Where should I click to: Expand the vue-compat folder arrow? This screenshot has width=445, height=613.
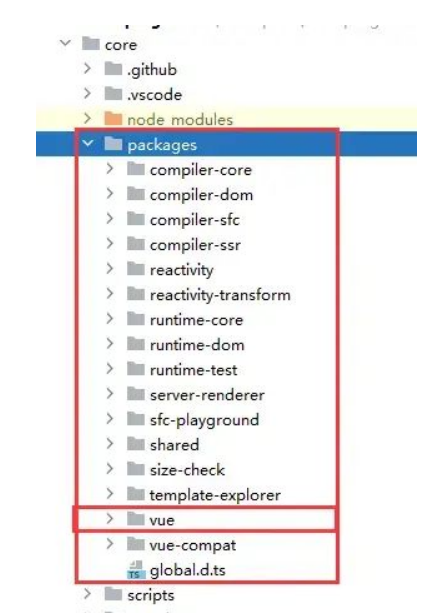tap(110, 544)
